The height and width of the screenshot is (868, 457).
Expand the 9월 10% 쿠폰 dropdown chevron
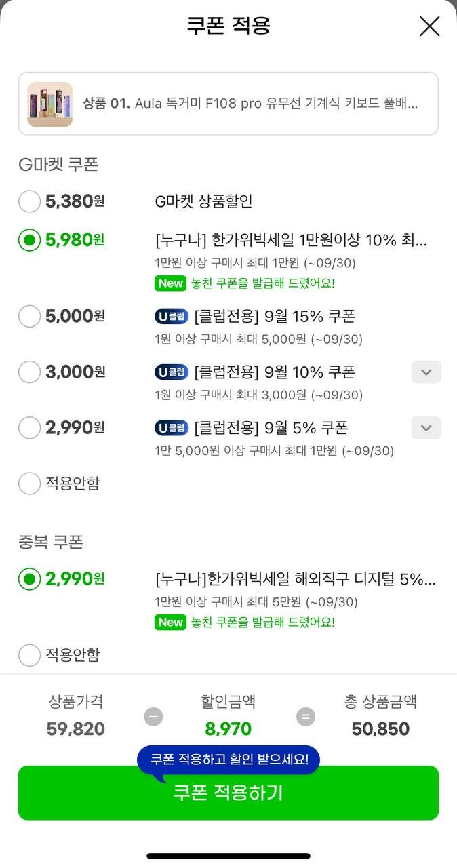coord(426,372)
